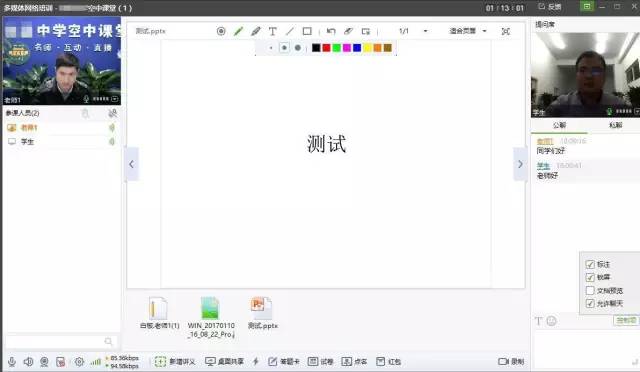Click the red hand icon in bottom bar
This screenshot has height=372, width=640.
point(60,362)
